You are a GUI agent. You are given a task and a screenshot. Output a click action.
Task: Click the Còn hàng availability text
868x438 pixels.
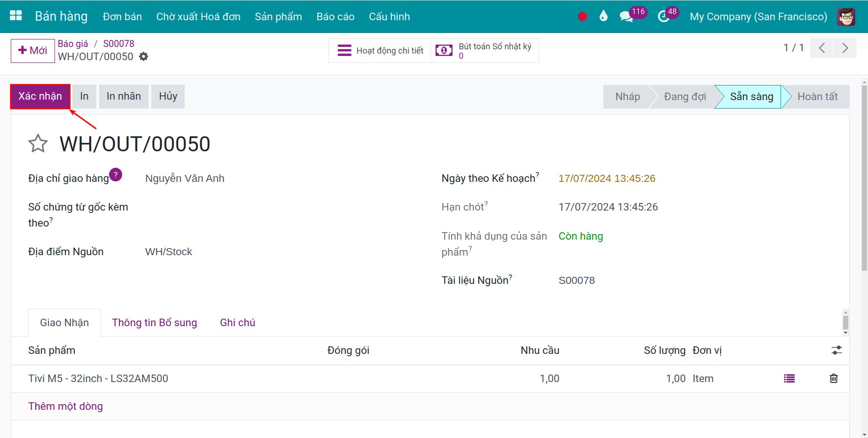click(580, 236)
